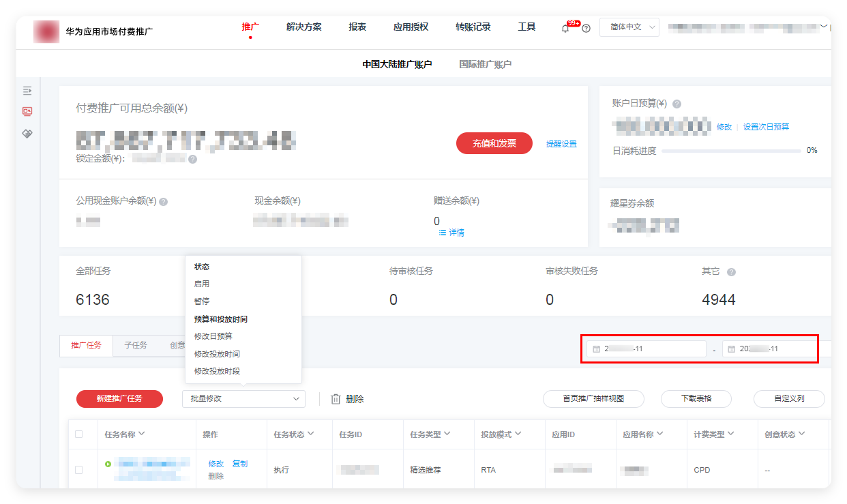Open the 任务名称 column filter chevron
The width and height of the screenshot is (847, 504).
click(x=142, y=434)
